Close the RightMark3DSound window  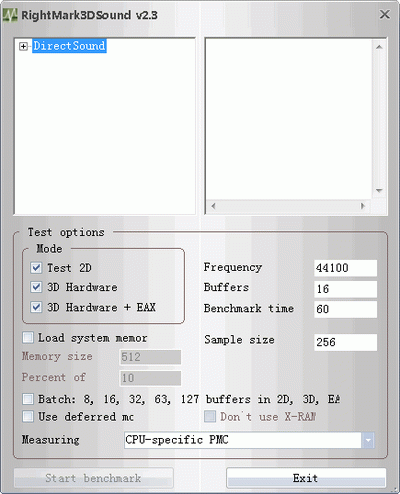pos(385,14)
